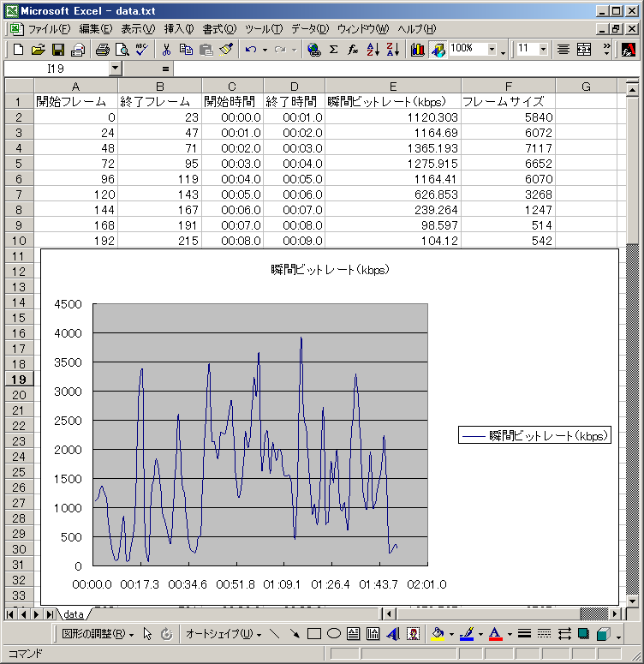Launch the Chart Wizard icon
The image size is (644, 664).
[x=418, y=50]
